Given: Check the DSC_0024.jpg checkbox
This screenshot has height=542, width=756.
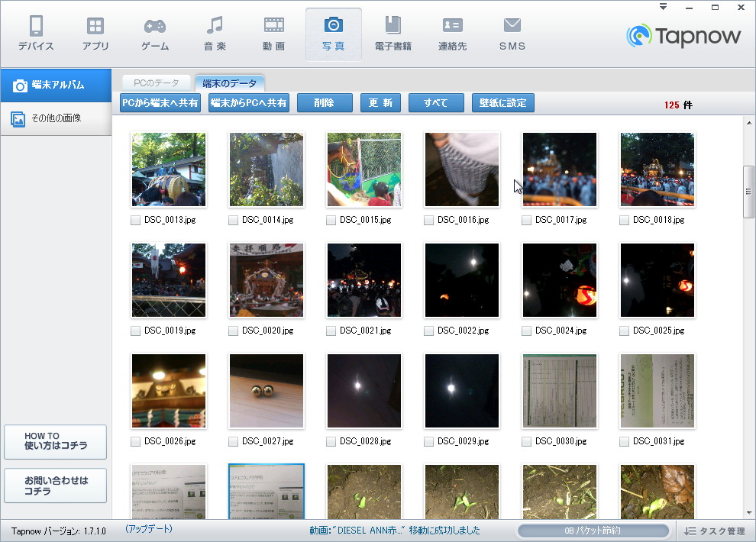Looking at the screenshot, I should [x=526, y=331].
